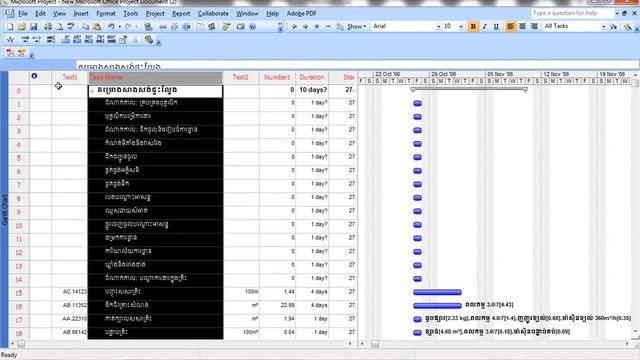Open AutoFilter icon
This screenshot has height=360, width=640.
(613, 27)
